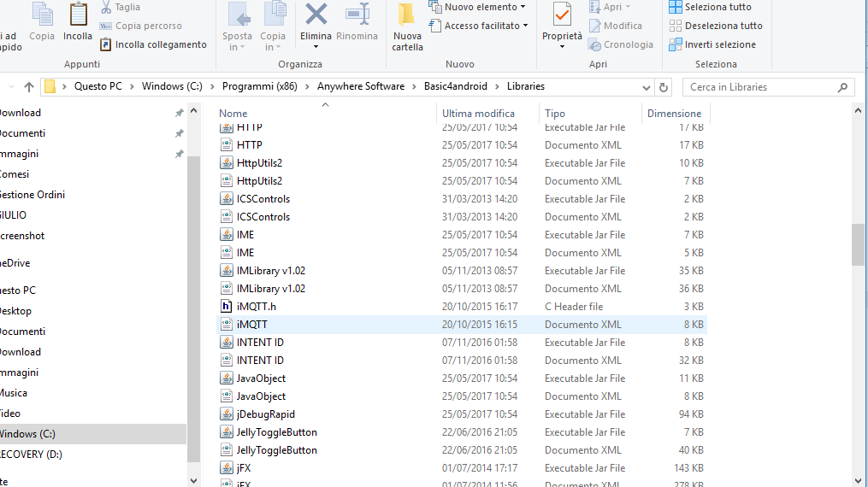Click the Rinomina icon
The image size is (868, 487).
pos(357,15)
